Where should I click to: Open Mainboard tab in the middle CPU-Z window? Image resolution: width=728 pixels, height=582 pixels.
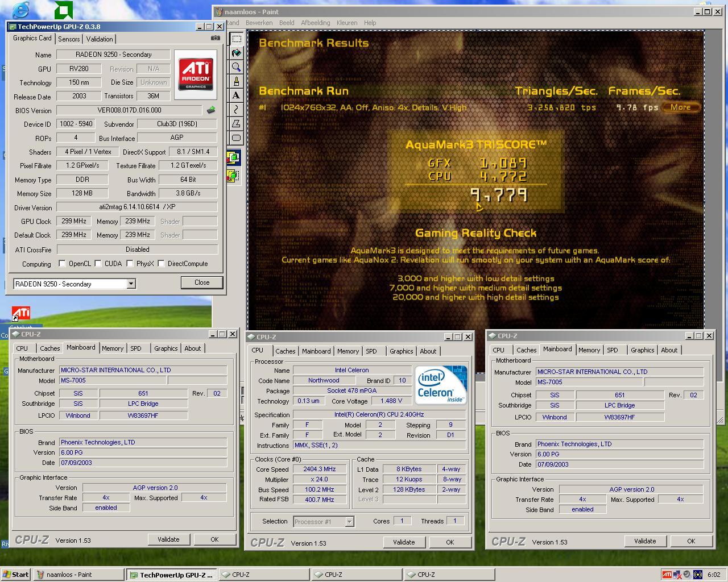(316, 351)
